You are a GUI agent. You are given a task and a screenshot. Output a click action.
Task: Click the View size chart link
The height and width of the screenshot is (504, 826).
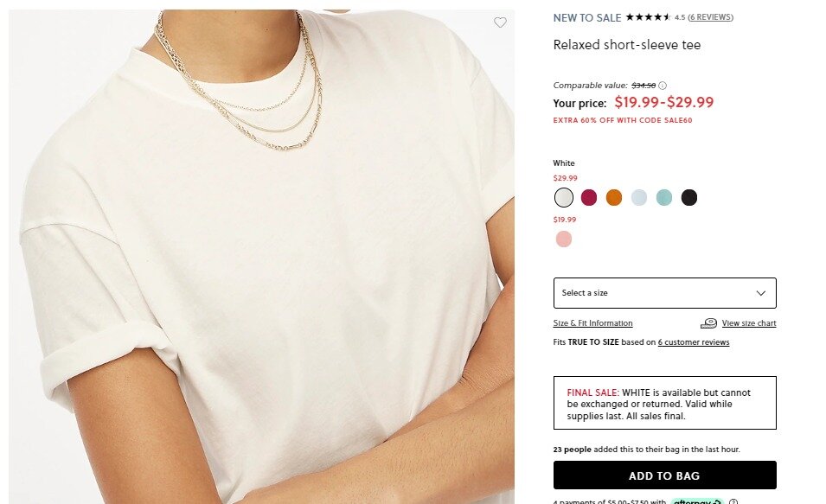coord(748,323)
